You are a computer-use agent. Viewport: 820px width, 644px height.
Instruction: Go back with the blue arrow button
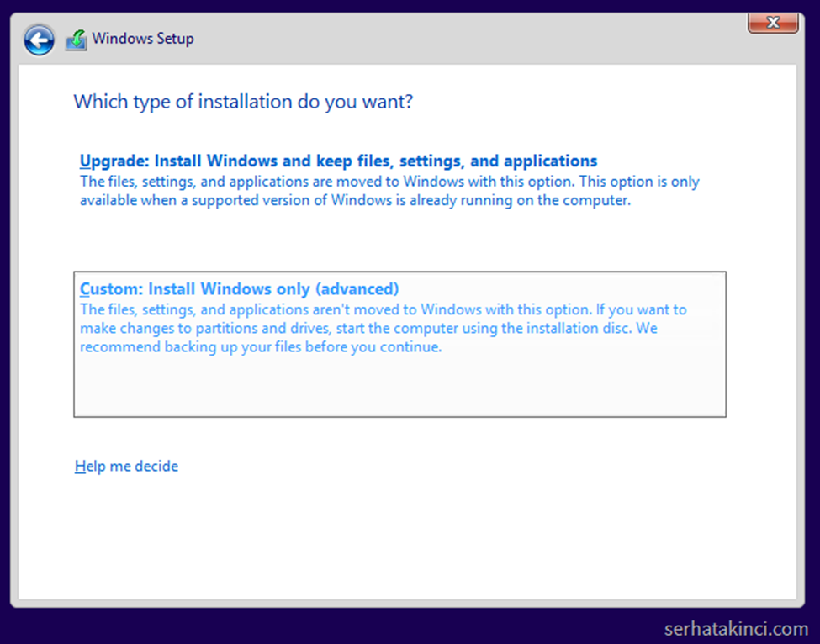(39, 40)
